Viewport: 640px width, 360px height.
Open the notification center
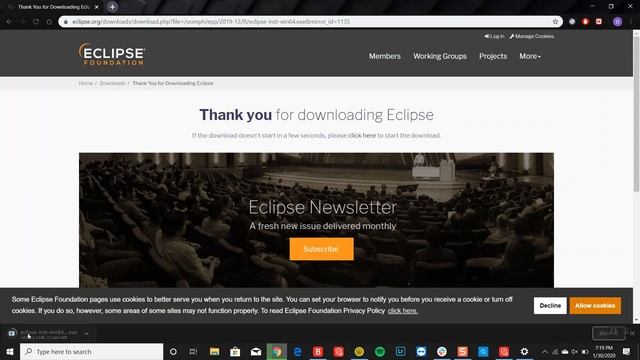pyautogui.click(x=627, y=351)
